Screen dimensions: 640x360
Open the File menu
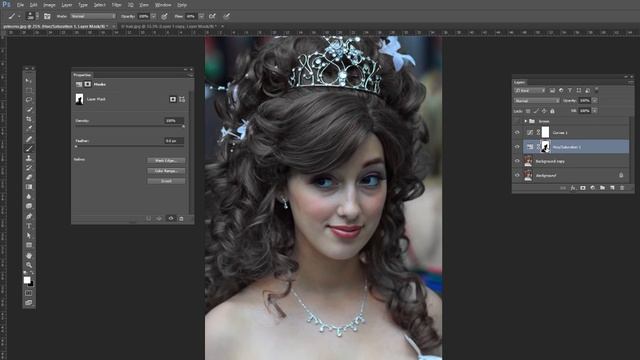(x=20, y=5)
